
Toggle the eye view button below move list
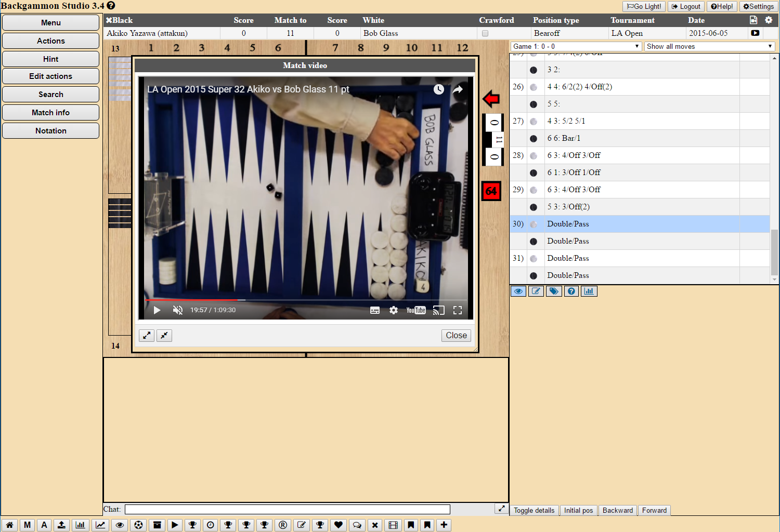coord(518,291)
